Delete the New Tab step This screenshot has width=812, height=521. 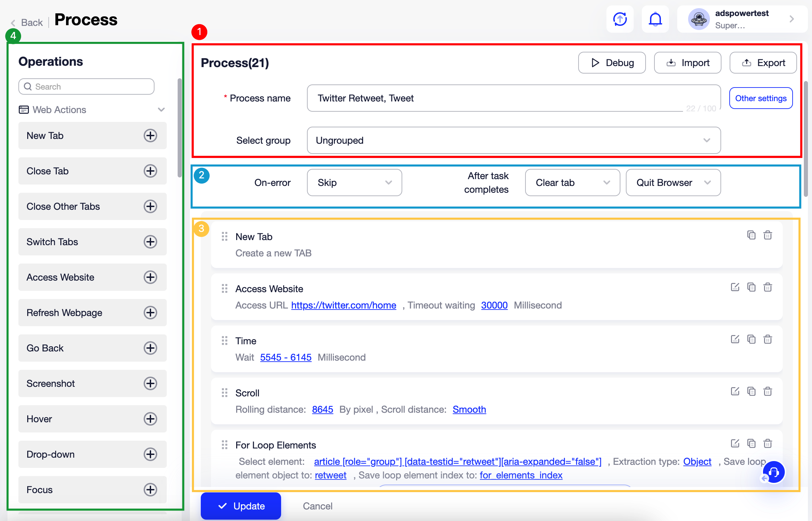767,235
